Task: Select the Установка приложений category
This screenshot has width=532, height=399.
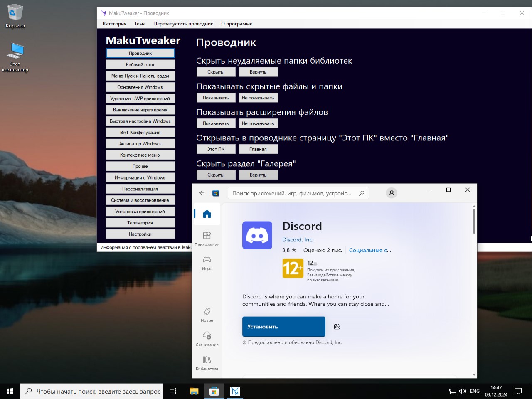Action: pyautogui.click(x=140, y=212)
